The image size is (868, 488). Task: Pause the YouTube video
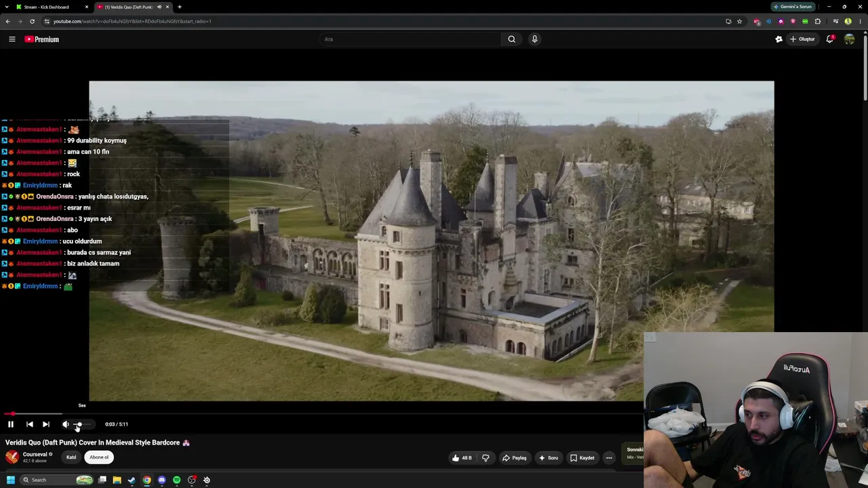click(11, 424)
